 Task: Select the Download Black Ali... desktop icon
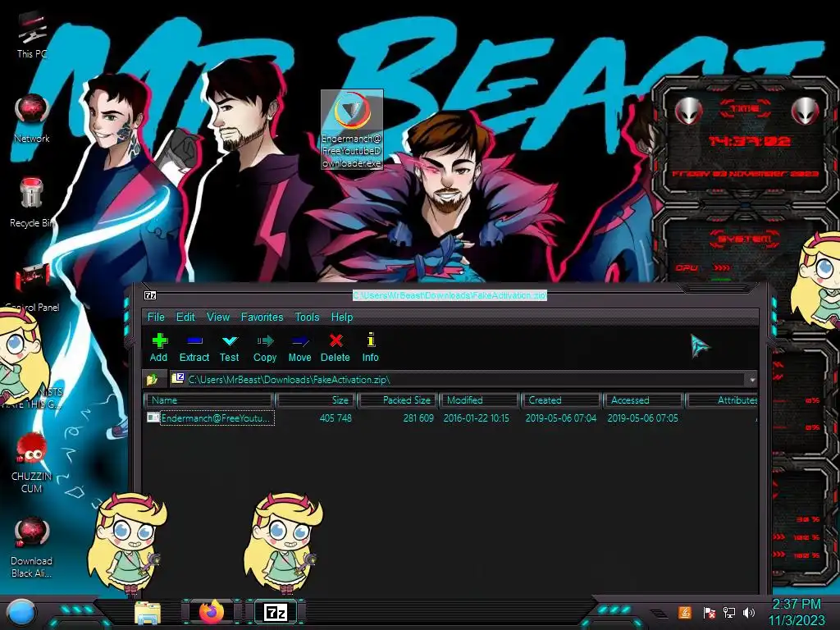[x=32, y=547]
